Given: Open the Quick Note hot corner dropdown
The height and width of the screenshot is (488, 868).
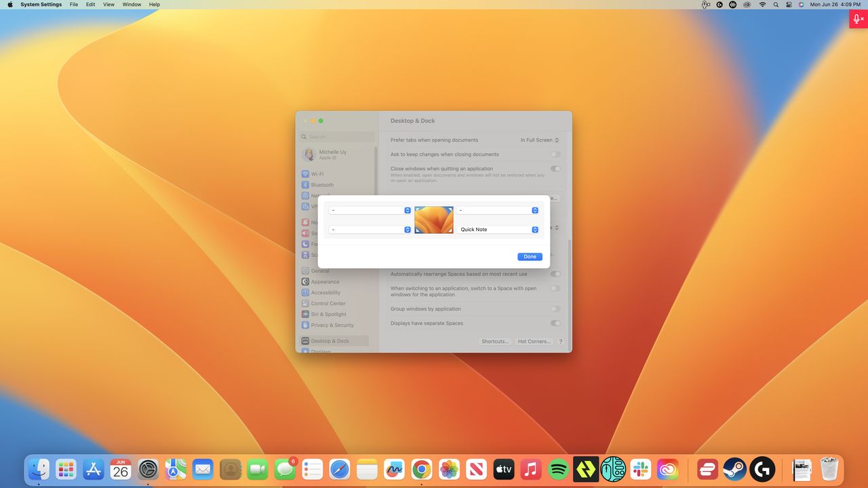Looking at the screenshot, I should coord(498,230).
